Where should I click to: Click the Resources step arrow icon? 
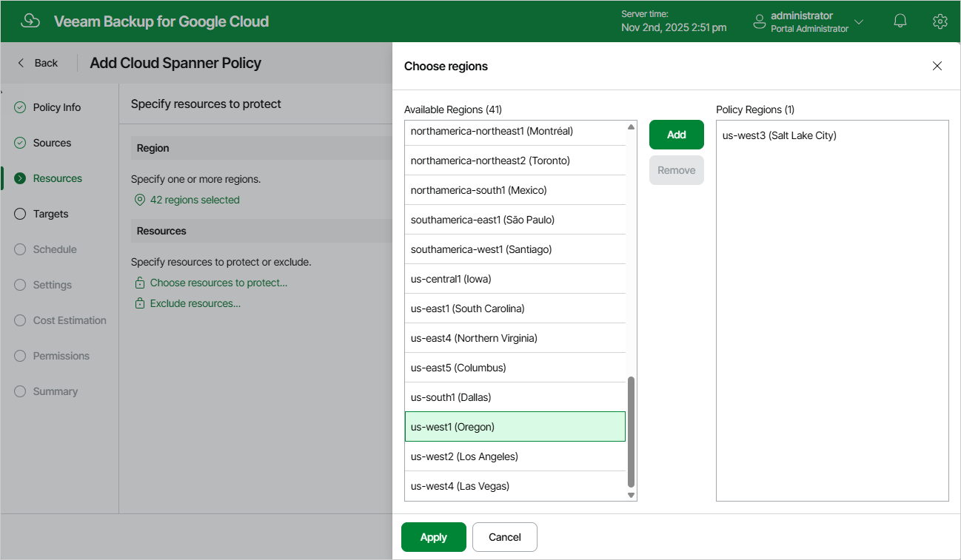[x=20, y=178]
